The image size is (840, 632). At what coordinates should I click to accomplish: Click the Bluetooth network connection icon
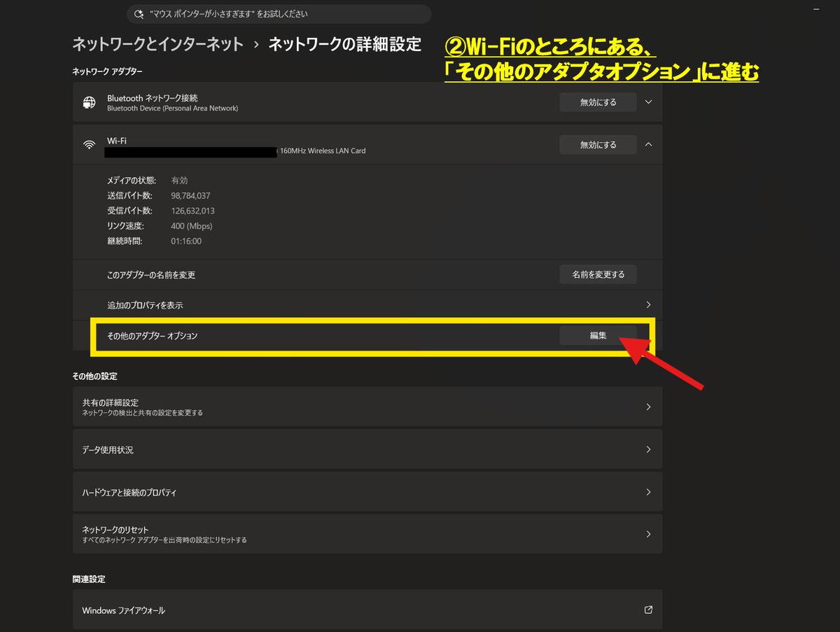[x=89, y=102]
